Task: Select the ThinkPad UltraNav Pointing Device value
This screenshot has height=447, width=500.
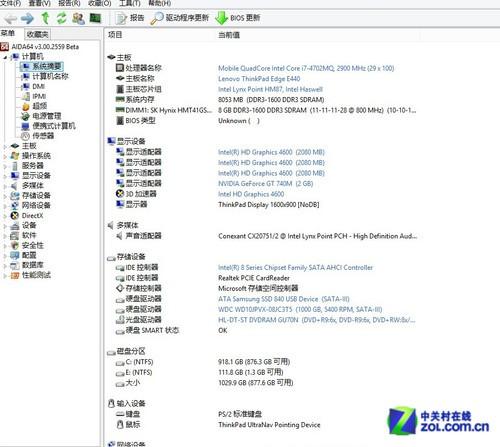Action: click(269, 425)
